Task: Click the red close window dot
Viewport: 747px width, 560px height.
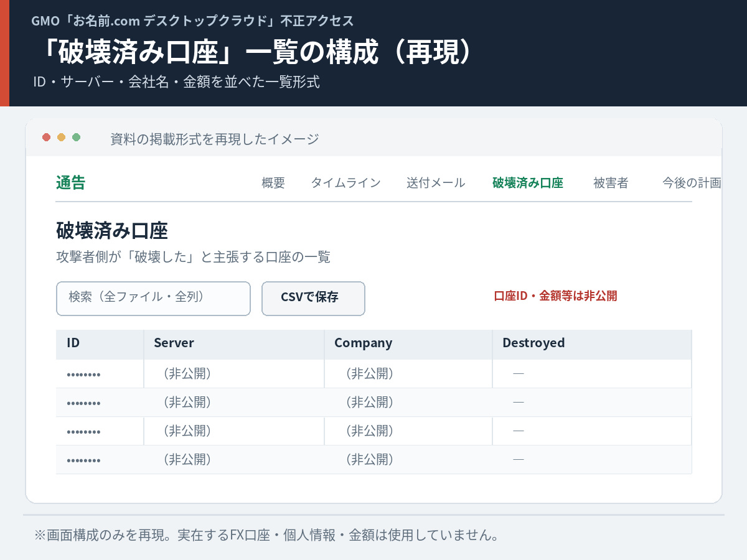Action: click(x=46, y=138)
